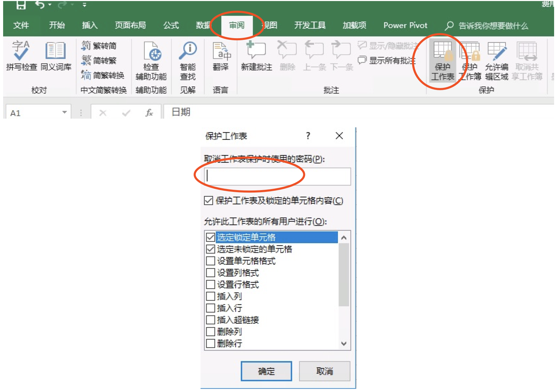Viewport: 560px width, 392px height.
Task: Add a 新建批注 new comment
Action: (256, 56)
